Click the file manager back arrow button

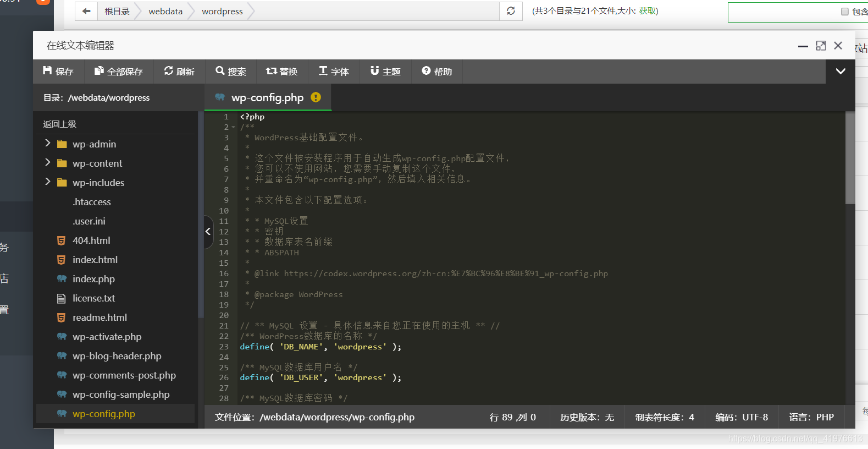pyautogui.click(x=86, y=11)
